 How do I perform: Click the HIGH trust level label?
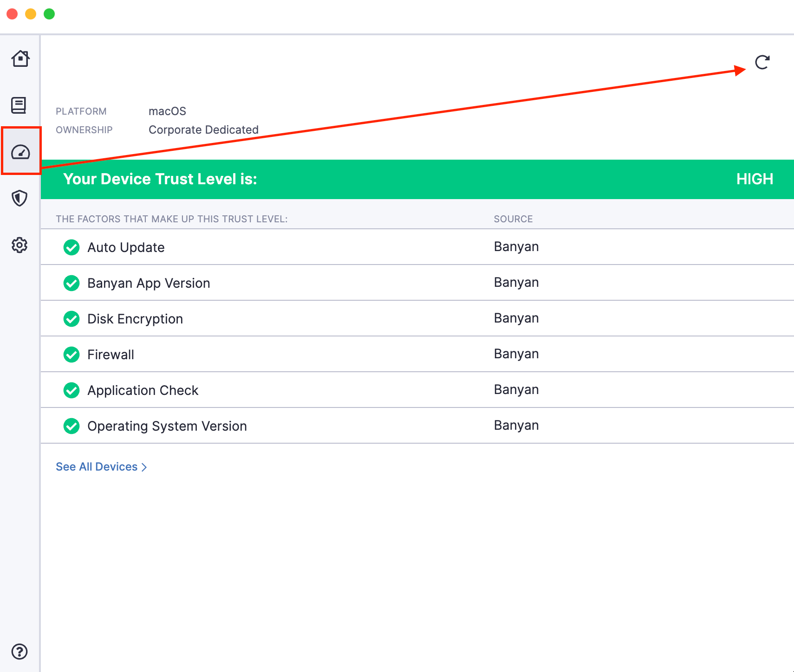[x=755, y=179]
